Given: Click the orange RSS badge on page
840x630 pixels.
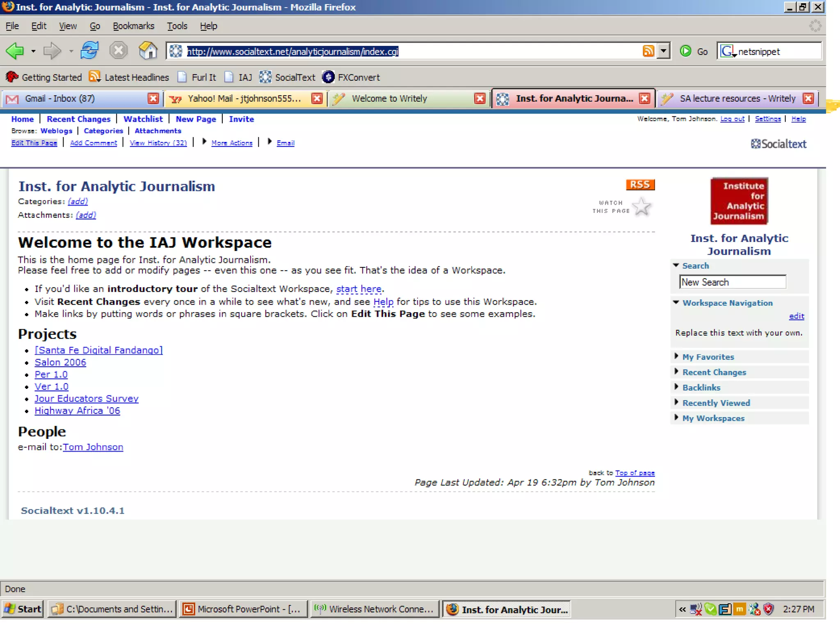Looking at the screenshot, I should pos(640,185).
